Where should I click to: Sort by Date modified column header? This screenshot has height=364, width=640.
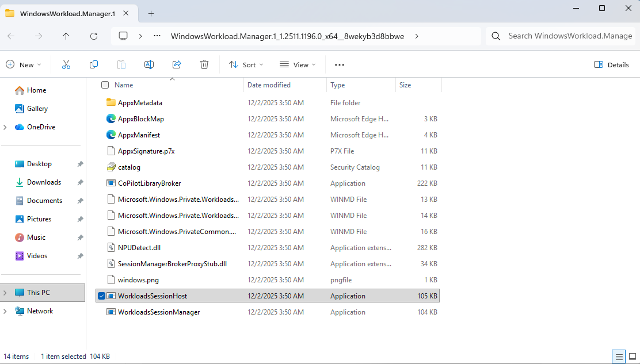tap(269, 85)
